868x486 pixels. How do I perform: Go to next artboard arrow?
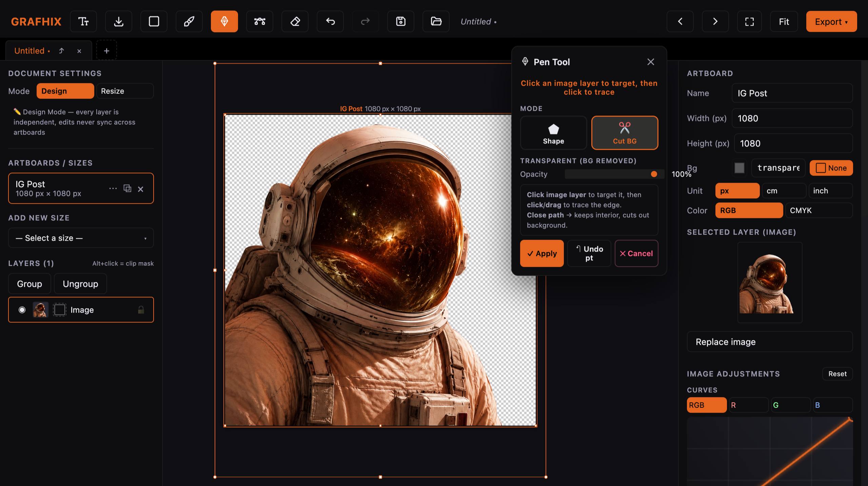point(715,21)
